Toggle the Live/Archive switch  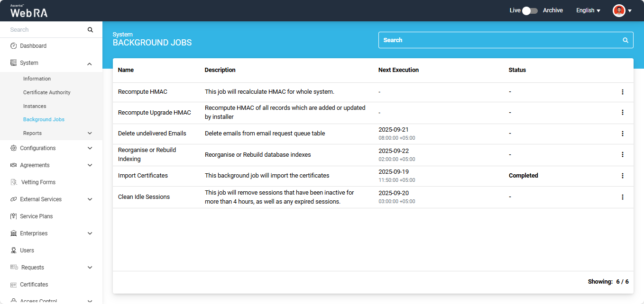(530, 10)
